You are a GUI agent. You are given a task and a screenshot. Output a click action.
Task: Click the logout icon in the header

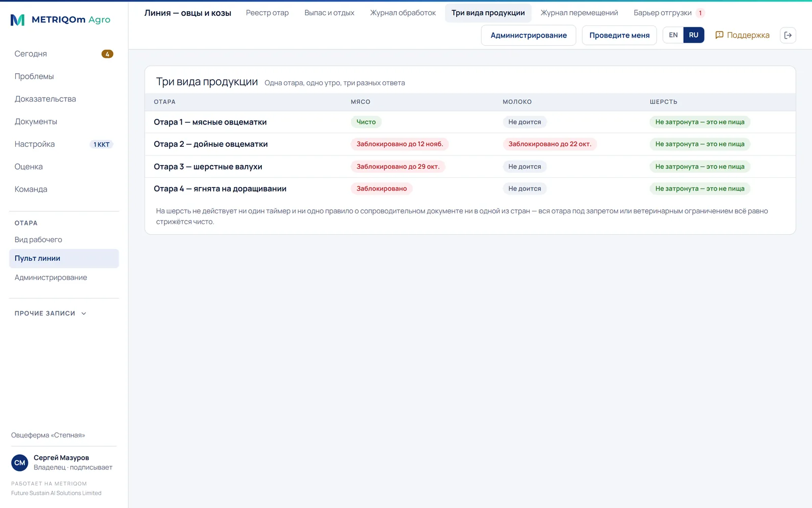788,35
